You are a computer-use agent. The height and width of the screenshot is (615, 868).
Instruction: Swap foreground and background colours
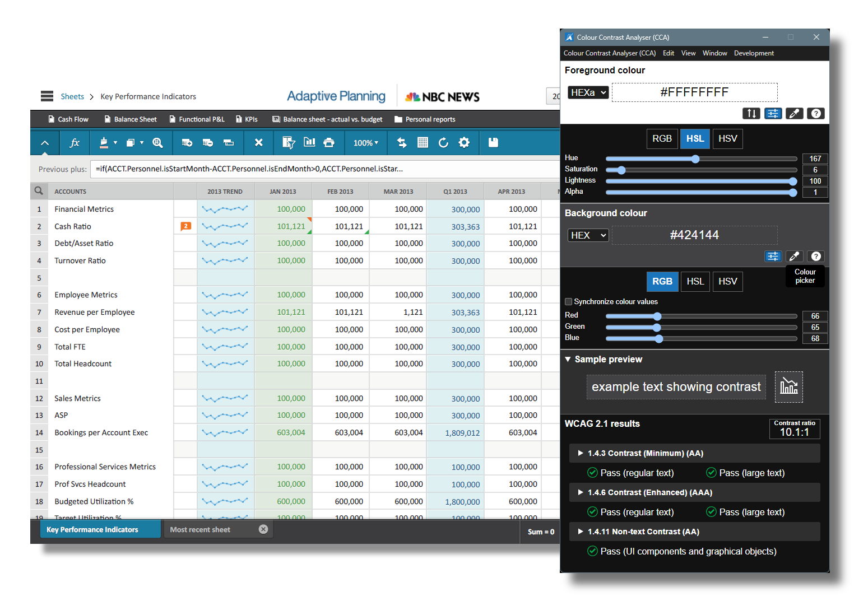pos(751,114)
